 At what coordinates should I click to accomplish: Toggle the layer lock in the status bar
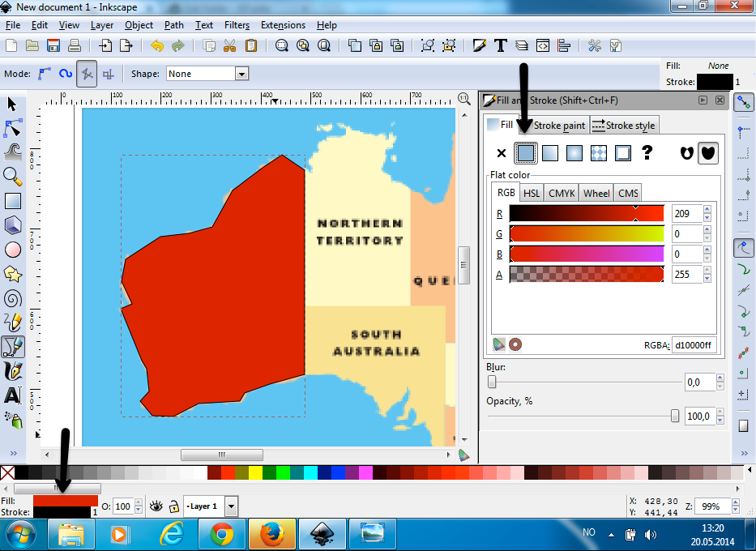coord(173,506)
